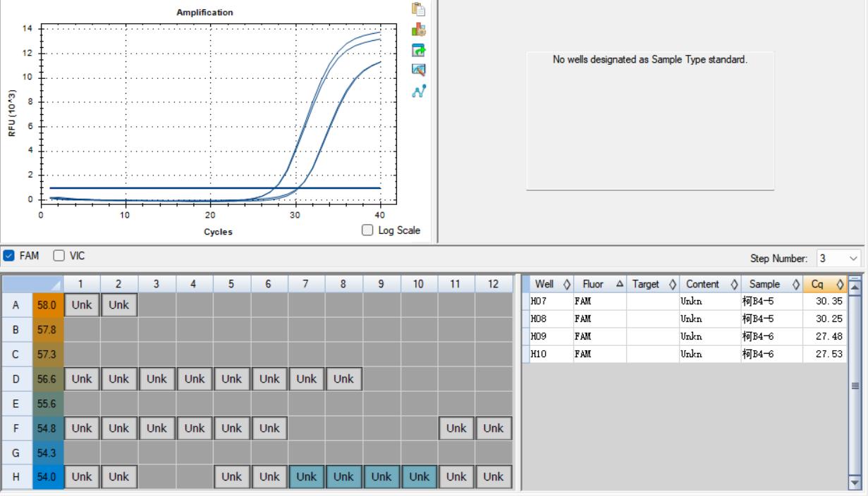Select highlighted well H9
This screenshot has height=496, width=868.
pyautogui.click(x=381, y=476)
